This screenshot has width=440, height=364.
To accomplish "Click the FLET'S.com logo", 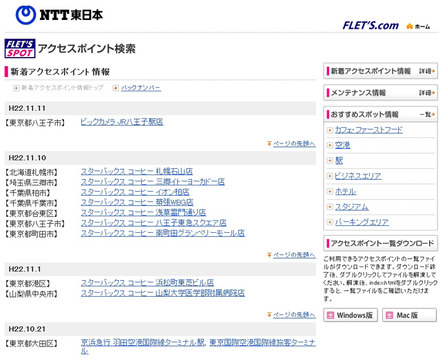I will point(371,26).
